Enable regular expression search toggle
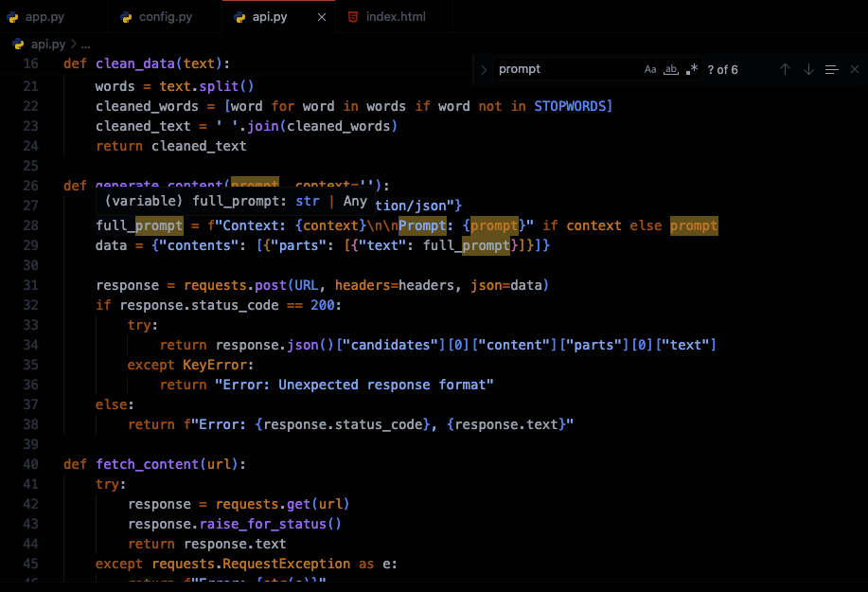868x592 pixels. [x=692, y=69]
